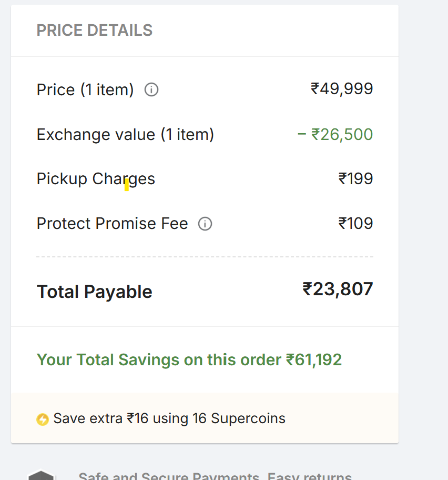Click the shield icon near Safe Payments
This screenshot has height=480, width=448.
pyautogui.click(x=41, y=475)
